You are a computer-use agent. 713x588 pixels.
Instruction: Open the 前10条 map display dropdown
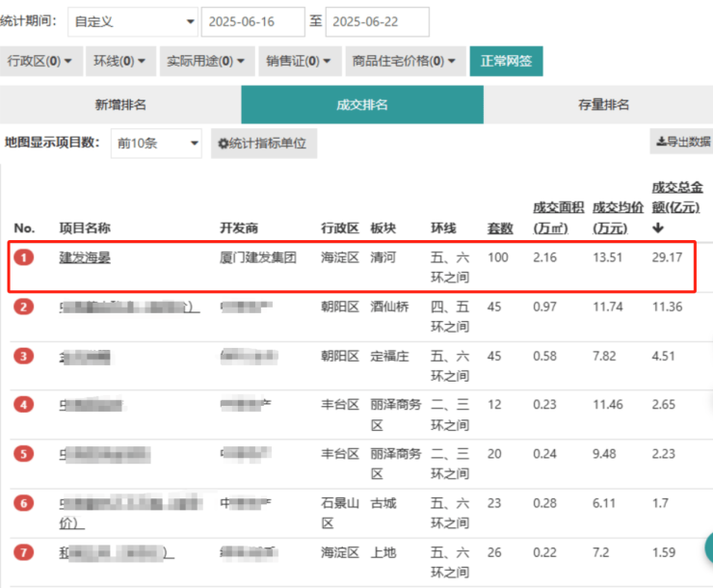click(155, 144)
